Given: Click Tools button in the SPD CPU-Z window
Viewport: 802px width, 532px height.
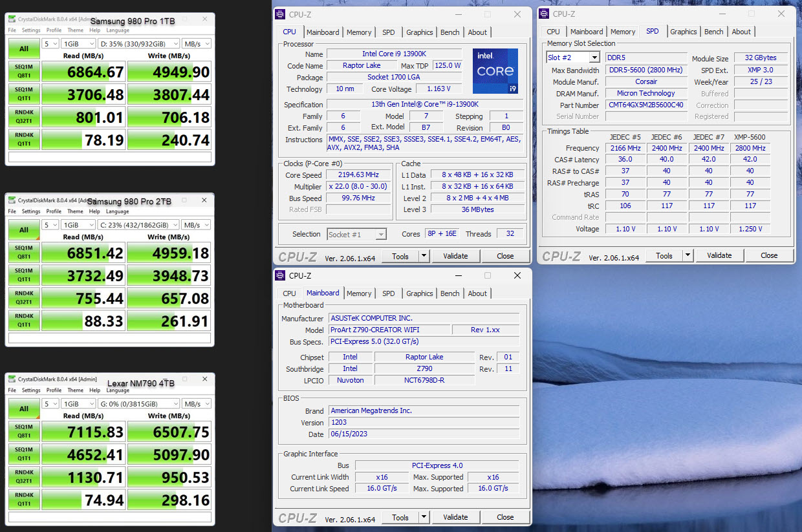Looking at the screenshot, I should 664,255.
